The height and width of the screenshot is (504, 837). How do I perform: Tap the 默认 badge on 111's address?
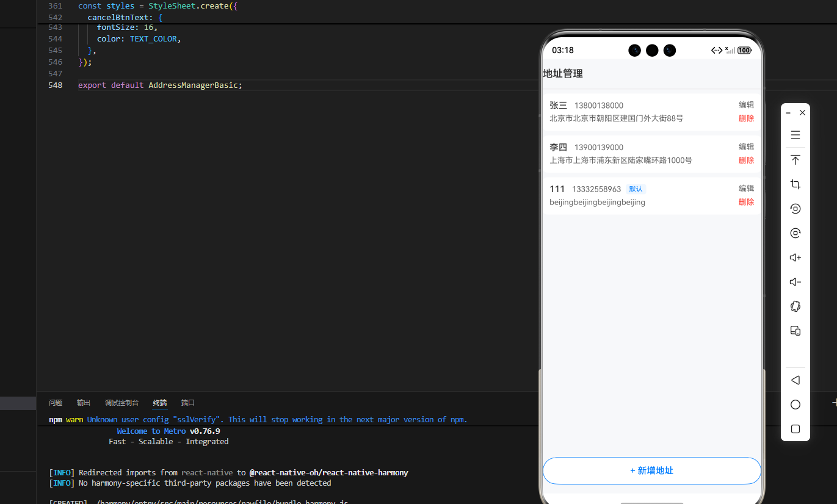click(635, 189)
